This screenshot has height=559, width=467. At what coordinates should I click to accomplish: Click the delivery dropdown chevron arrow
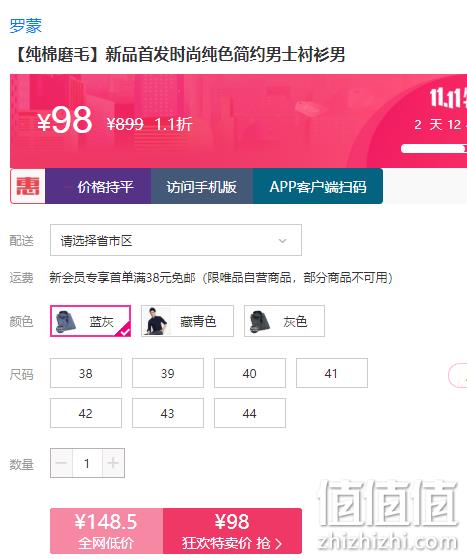(282, 241)
